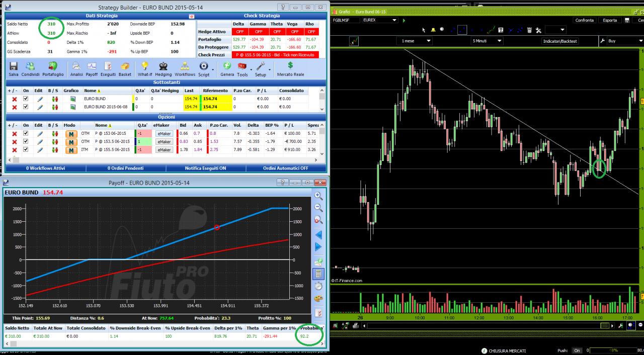The height and width of the screenshot is (355, 644).
Task: Zoom in on the payoff chart
Action: point(318,195)
